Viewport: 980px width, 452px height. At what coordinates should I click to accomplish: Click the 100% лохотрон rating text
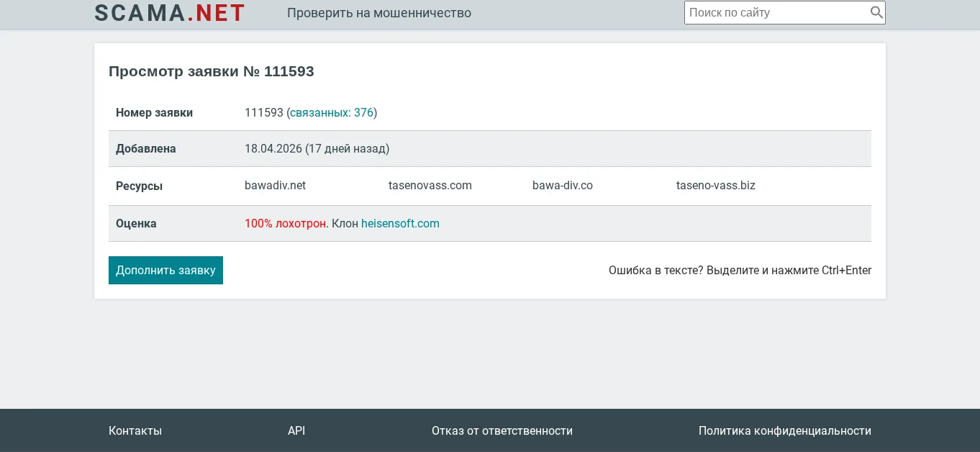[286, 223]
